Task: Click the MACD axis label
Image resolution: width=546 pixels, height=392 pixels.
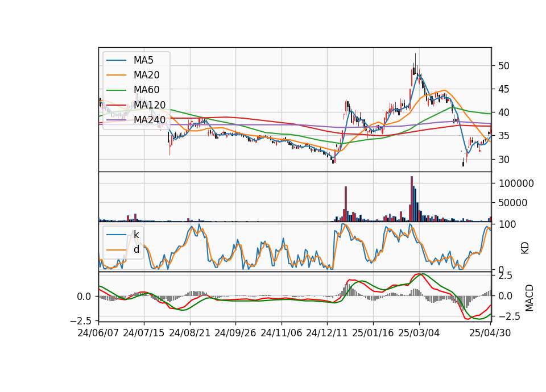Action: click(x=530, y=298)
